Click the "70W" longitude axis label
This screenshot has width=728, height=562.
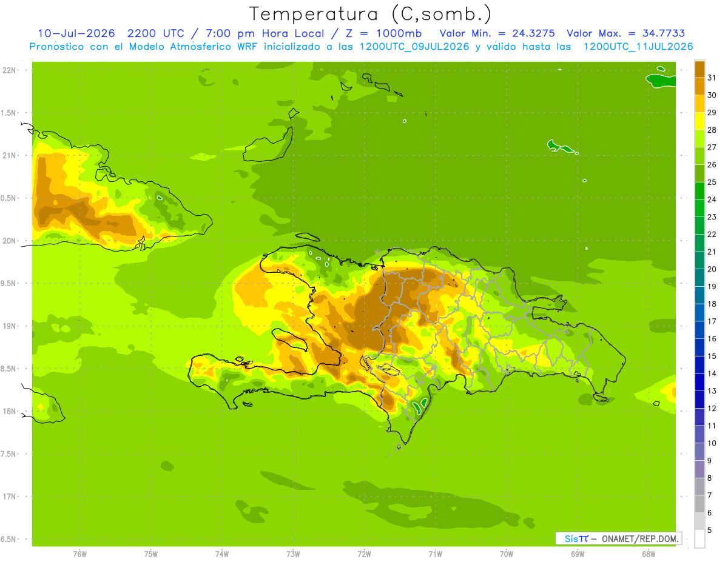[507, 554]
